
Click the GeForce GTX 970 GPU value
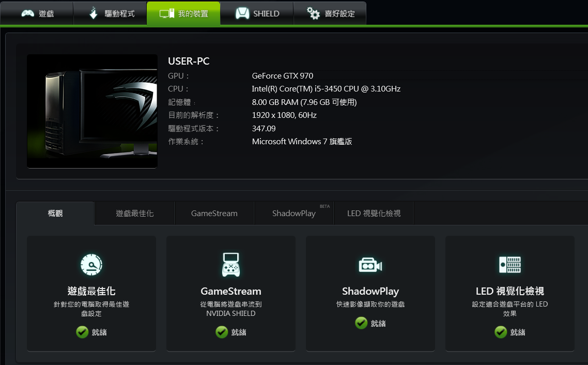[x=283, y=76]
